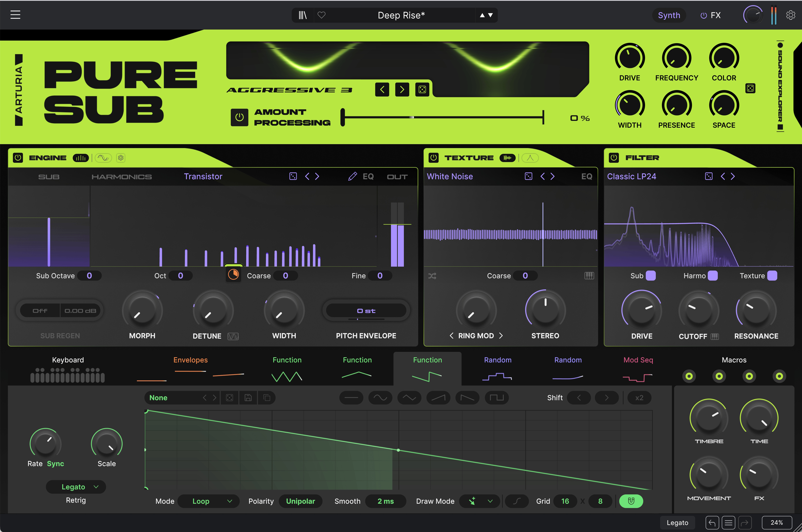Select the square wave function shape
This screenshot has height=532, width=802.
pyautogui.click(x=497, y=398)
